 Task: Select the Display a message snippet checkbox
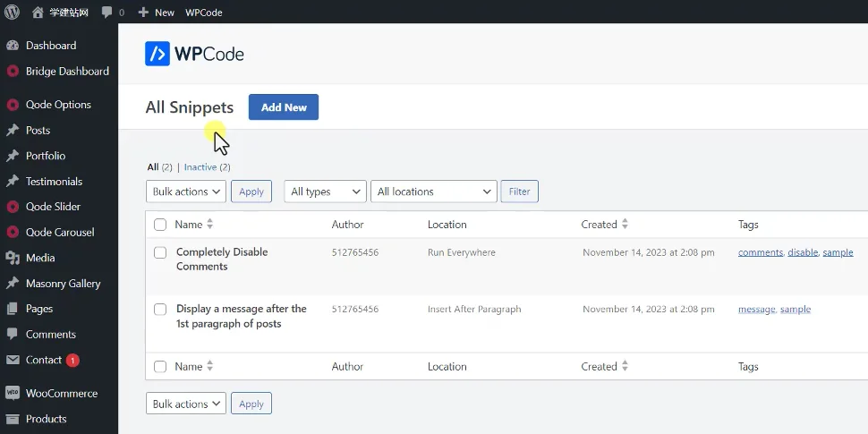pyautogui.click(x=160, y=310)
